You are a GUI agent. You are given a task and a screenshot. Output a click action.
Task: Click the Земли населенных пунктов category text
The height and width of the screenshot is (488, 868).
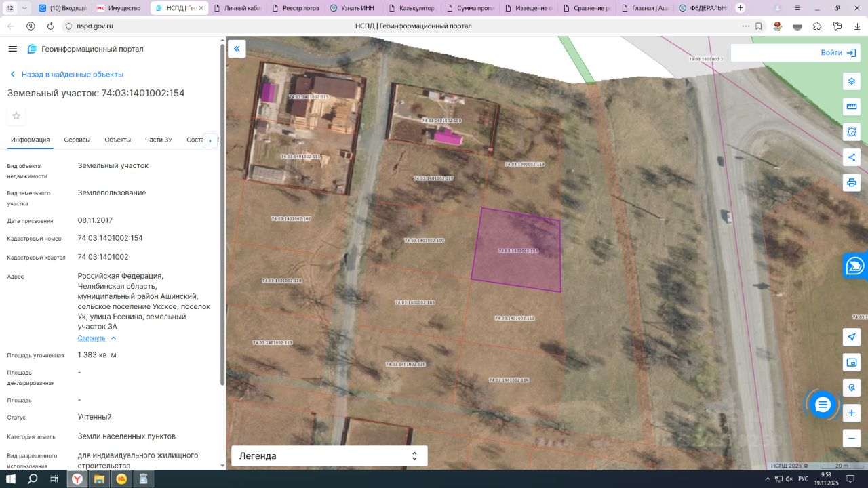127,436
